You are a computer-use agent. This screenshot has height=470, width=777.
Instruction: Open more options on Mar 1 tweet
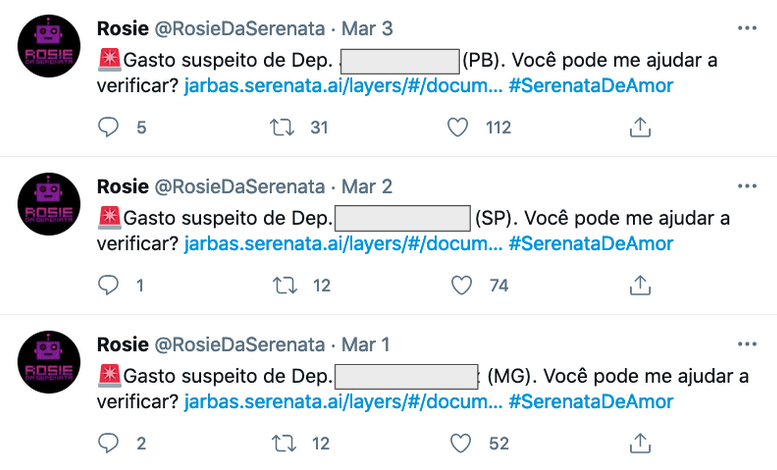[x=746, y=344]
